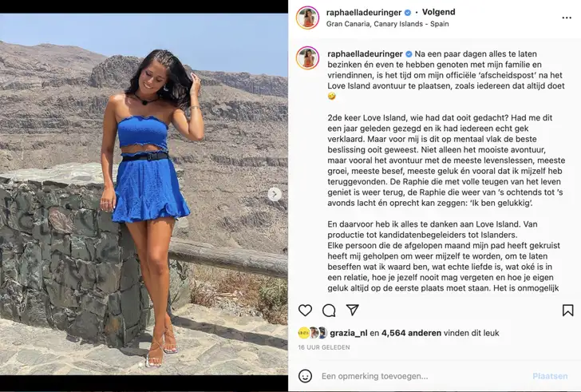Toggle the Volgend following button
The image size is (581, 392).
(x=439, y=12)
